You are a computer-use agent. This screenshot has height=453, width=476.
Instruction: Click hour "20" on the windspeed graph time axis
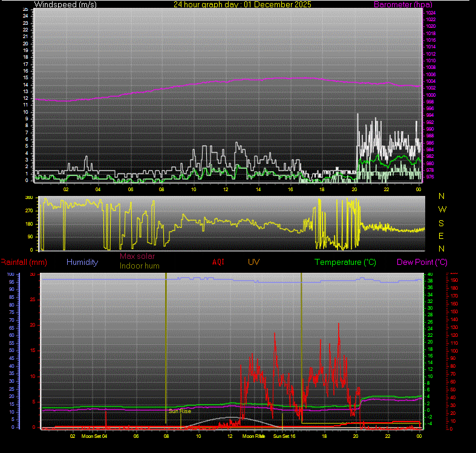click(x=354, y=189)
